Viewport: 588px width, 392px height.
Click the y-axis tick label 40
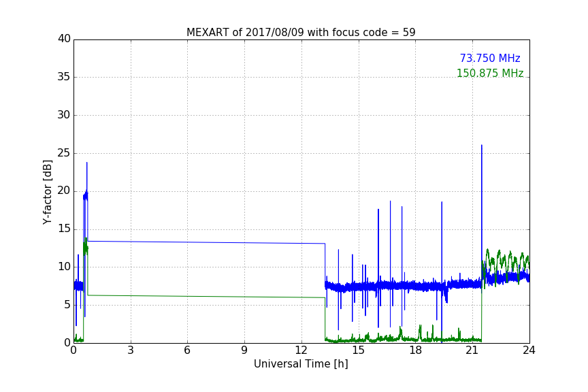pyautogui.click(x=64, y=39)
